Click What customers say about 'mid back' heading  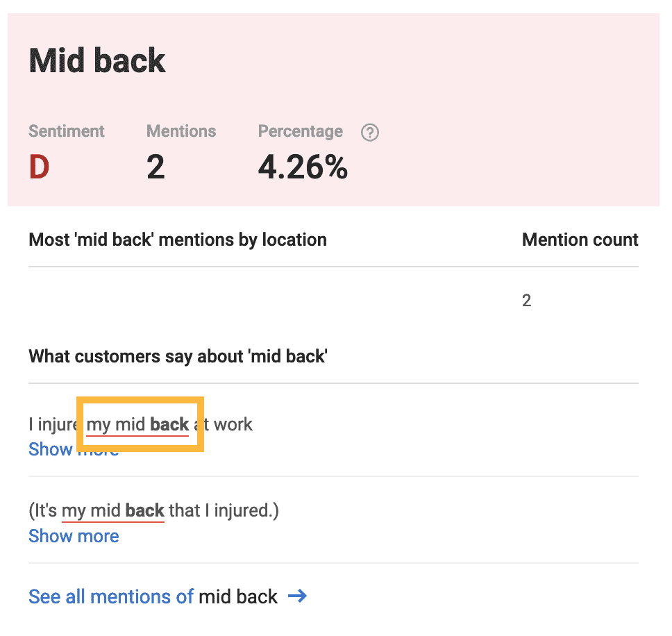pos(178,357)
